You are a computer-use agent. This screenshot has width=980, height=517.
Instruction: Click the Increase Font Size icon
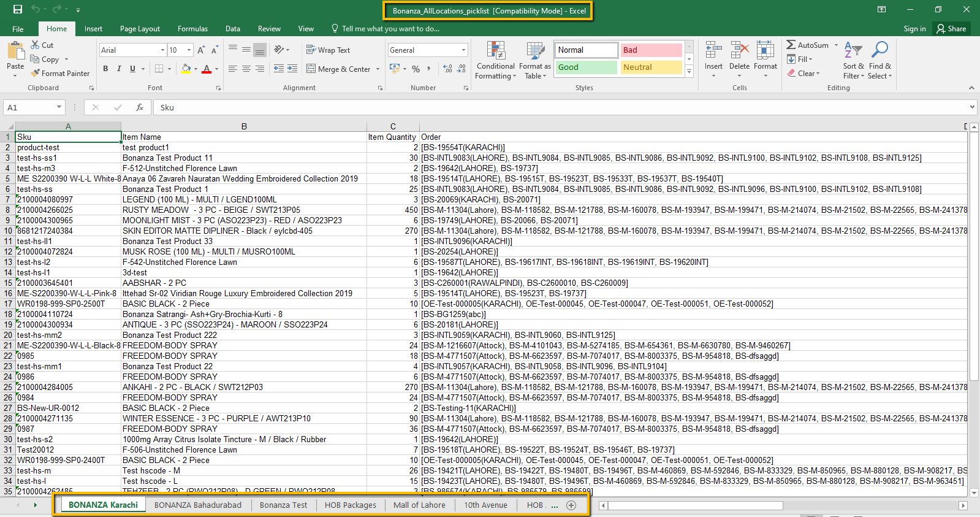tap(201, 50)
